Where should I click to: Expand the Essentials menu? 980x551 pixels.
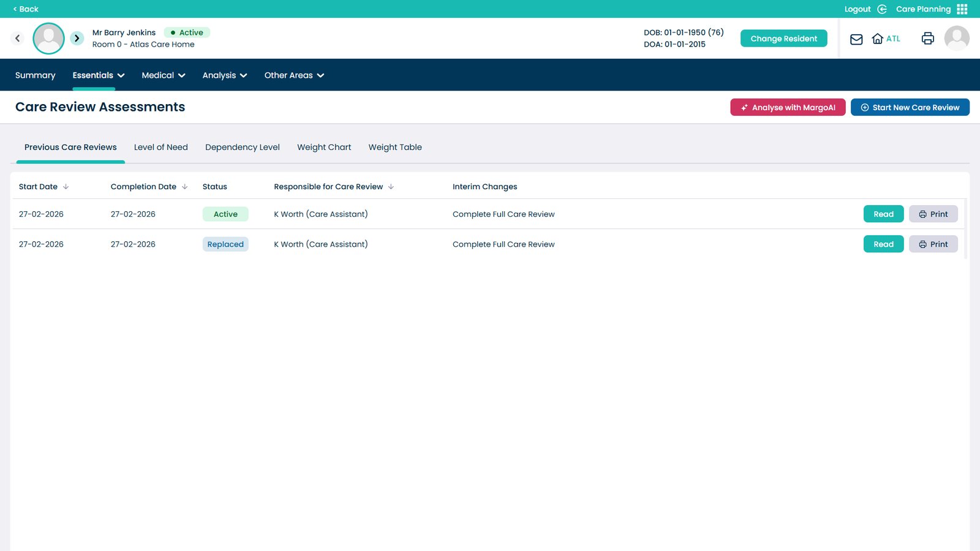tap(98, 75)
